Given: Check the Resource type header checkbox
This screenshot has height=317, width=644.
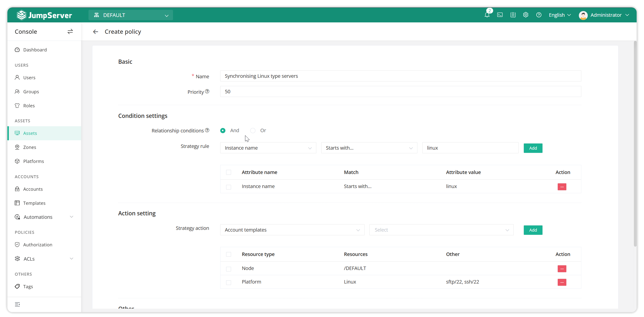Looking at the screenshot, I should point(229,254).
